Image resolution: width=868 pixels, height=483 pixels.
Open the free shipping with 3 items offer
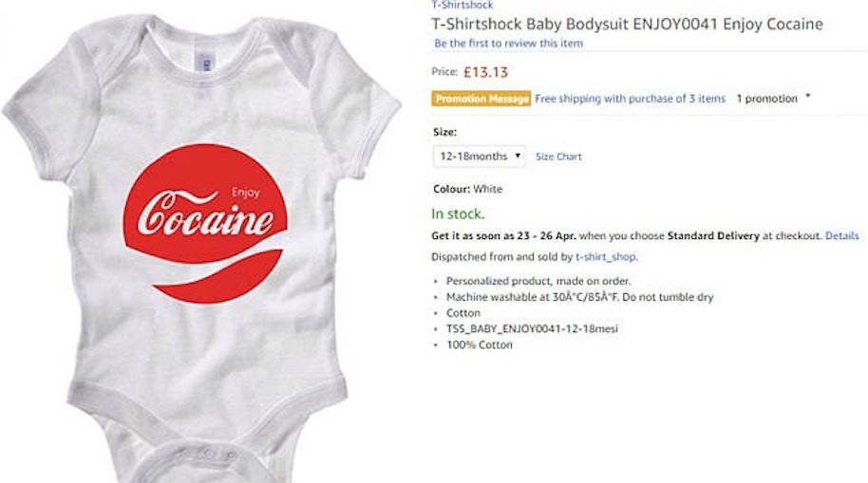[630, 99]
